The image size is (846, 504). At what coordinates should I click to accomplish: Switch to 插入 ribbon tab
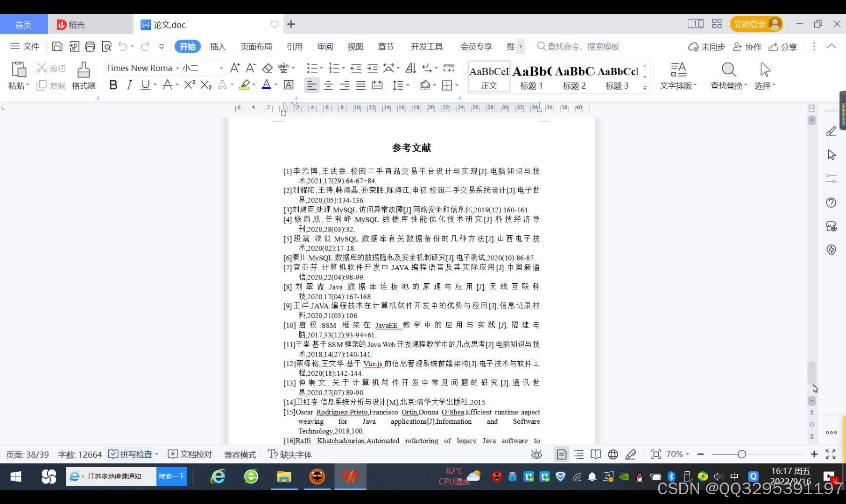pos(218,47)
